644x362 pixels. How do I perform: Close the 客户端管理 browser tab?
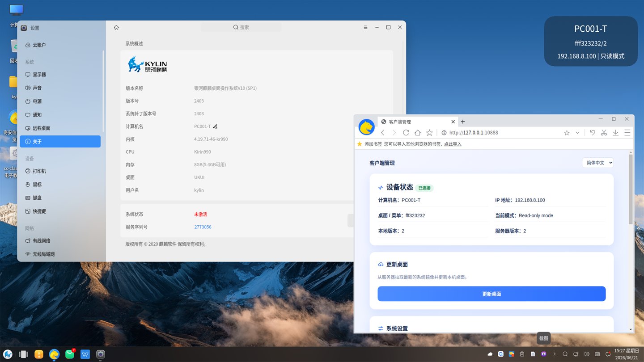tap(453, 122)
